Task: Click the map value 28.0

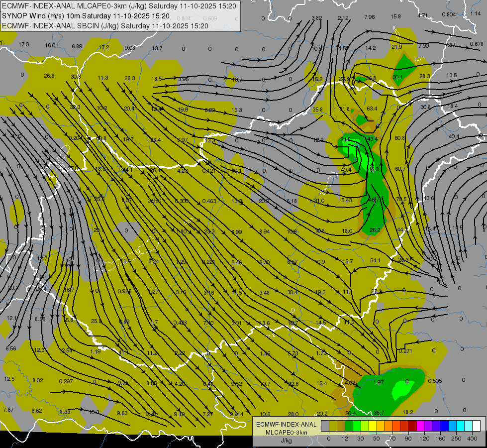Action: 293,414
